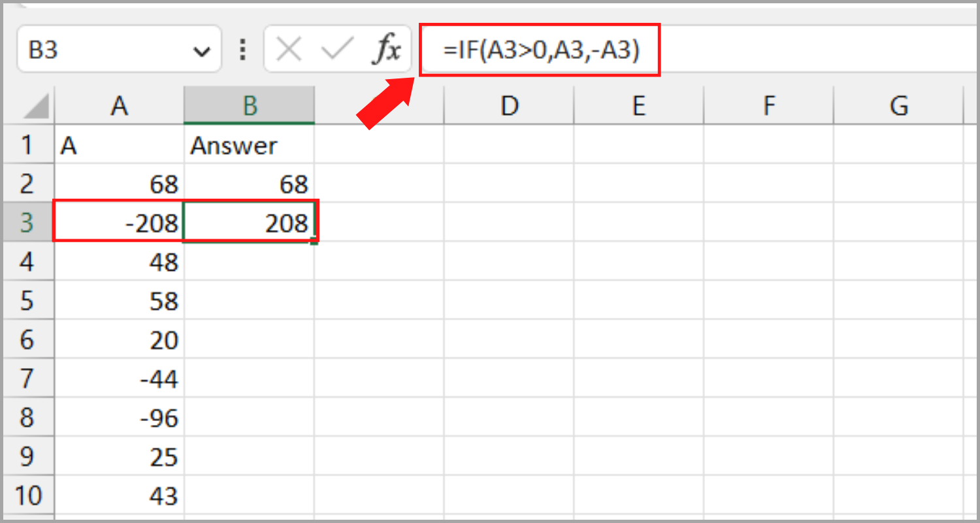
Task: Click the fill handle of cell B3
Action: (x=315, y=242)
